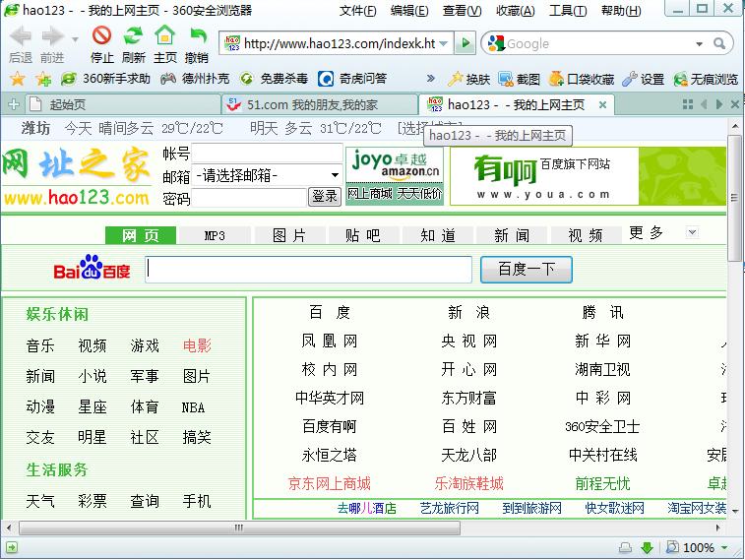Click the tab scroll right arrow
The width and height of the screenshot is (745, 560).
click(x=719, y=104)
